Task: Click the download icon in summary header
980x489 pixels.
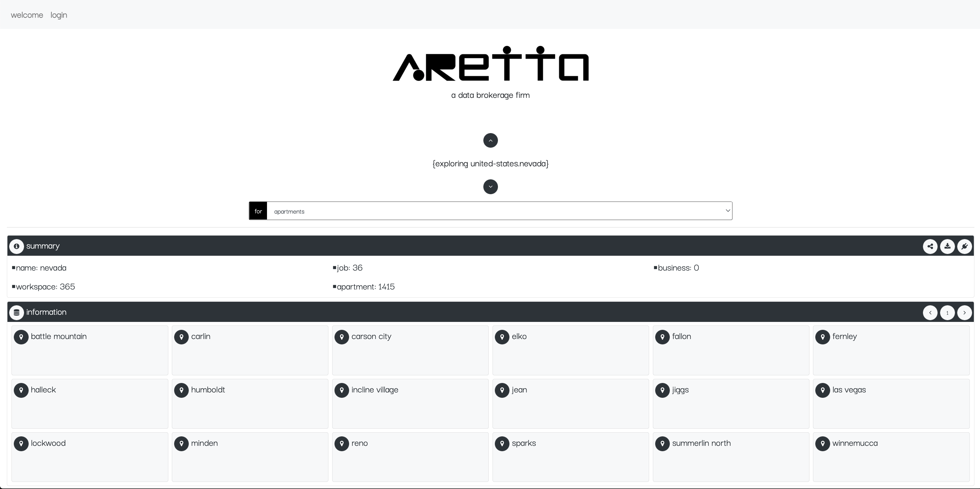Action: (947, 246)
